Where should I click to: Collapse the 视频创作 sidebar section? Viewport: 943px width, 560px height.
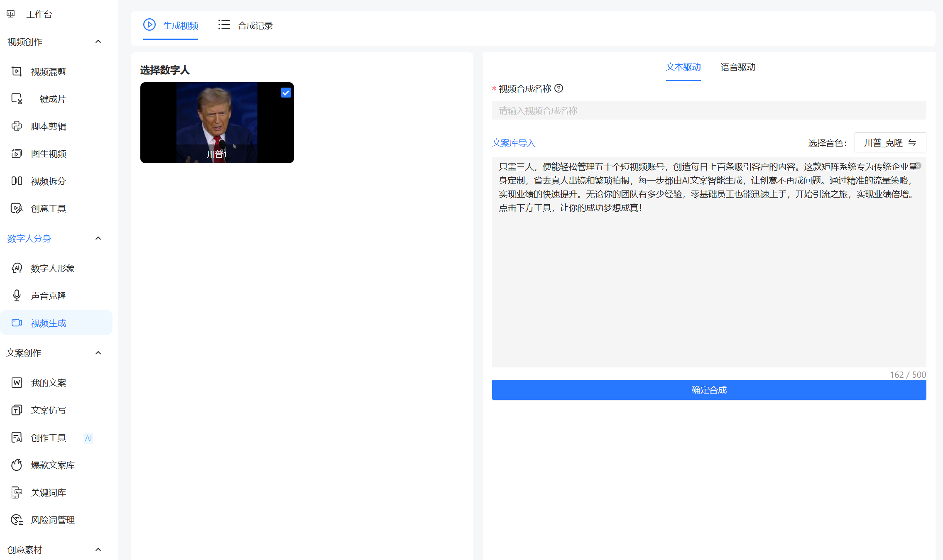pyautogui.click(x=98, y=42)
